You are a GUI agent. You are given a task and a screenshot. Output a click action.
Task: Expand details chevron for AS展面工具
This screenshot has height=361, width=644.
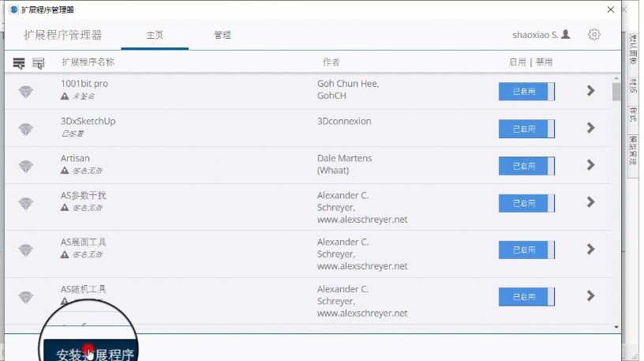(590, 249)
